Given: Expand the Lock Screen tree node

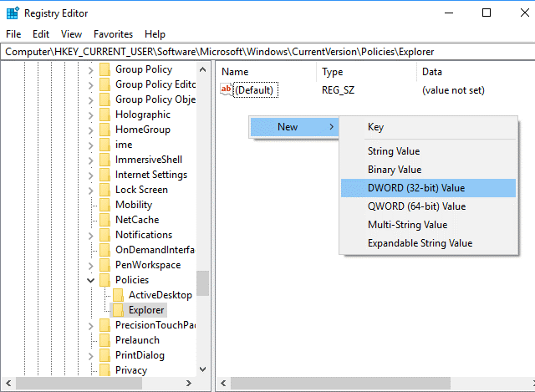Looking at the screenshot, I should (91, 190).
